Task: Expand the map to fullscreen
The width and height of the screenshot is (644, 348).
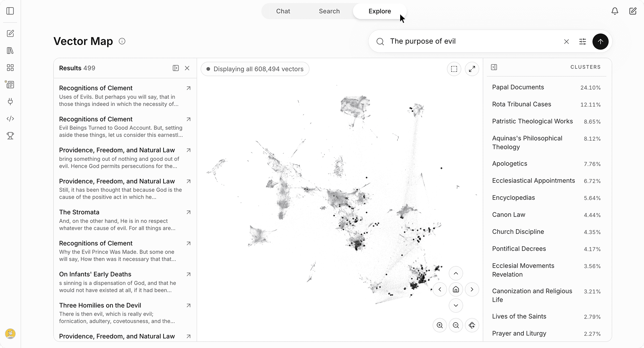Action: [472, 69]
